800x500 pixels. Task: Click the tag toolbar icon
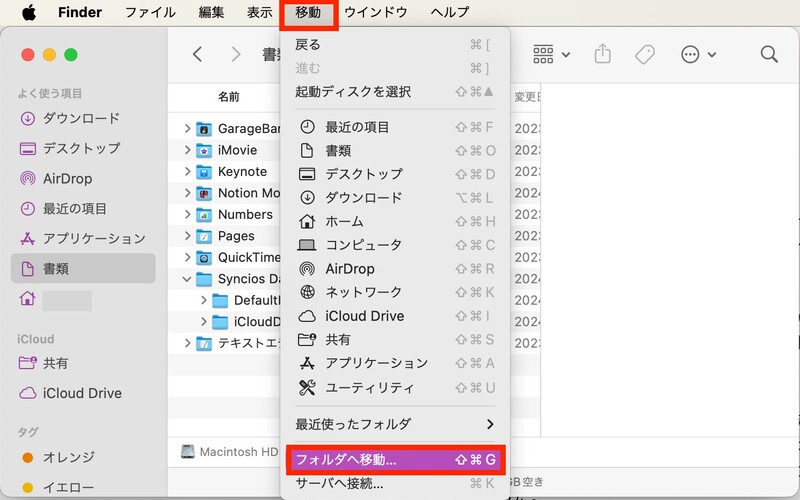click(x=645, y=54)
